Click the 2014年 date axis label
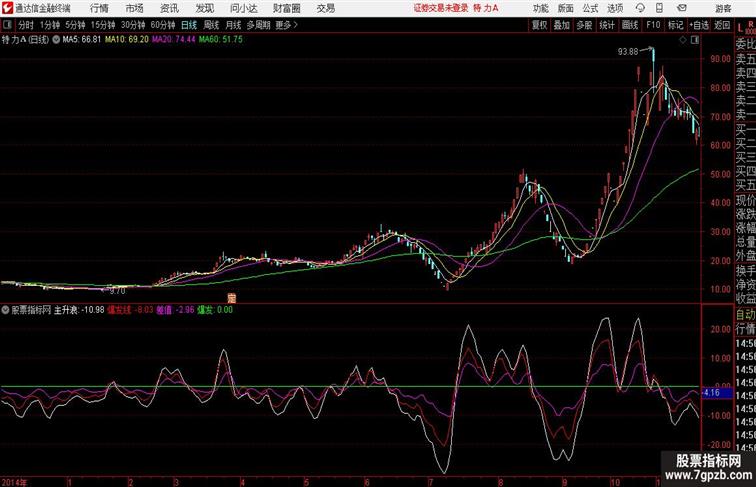 click(14, 482)
